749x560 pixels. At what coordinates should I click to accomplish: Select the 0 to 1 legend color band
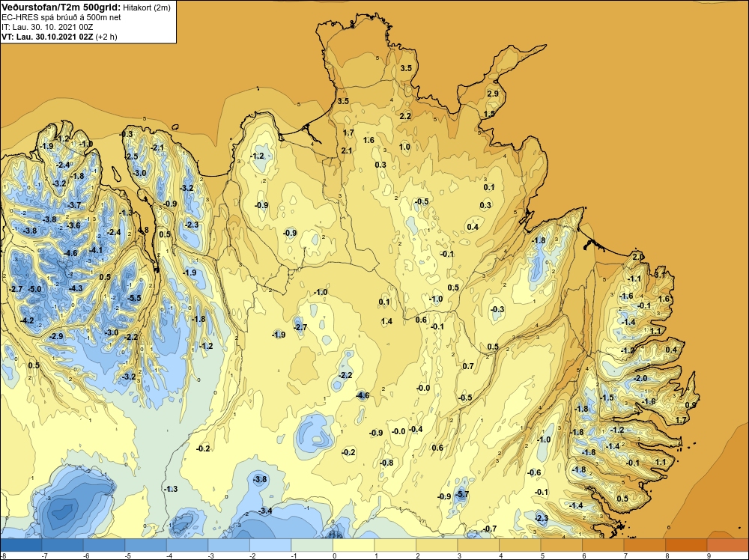(354, 545)
